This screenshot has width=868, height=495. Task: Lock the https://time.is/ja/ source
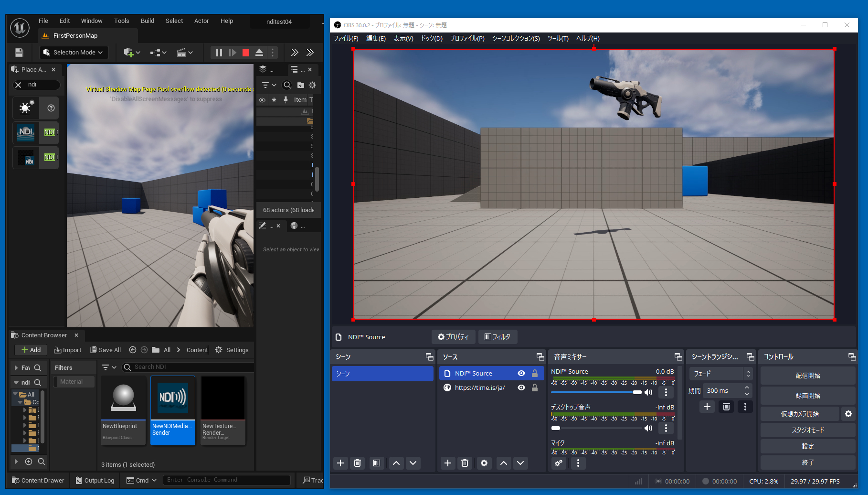click(535, 387)
